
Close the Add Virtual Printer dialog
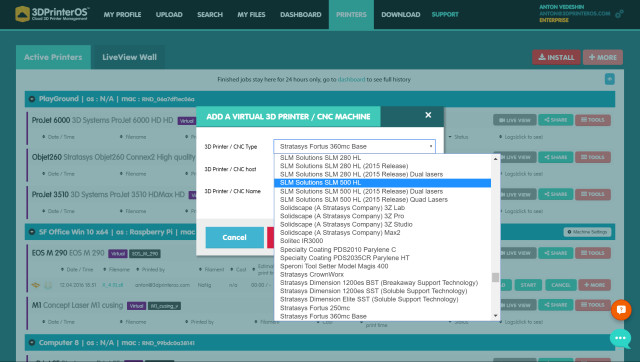[428, 115]
